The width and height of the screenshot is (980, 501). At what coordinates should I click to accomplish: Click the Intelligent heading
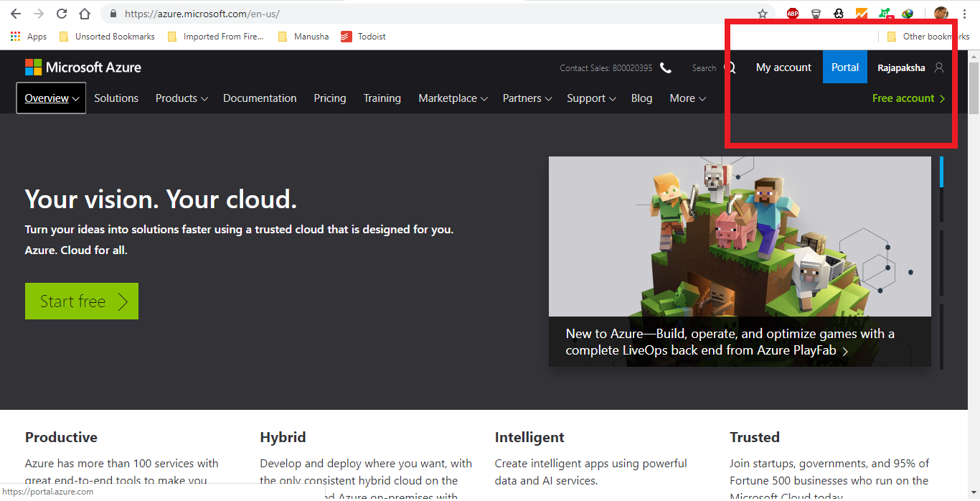(x=529, y=437)
